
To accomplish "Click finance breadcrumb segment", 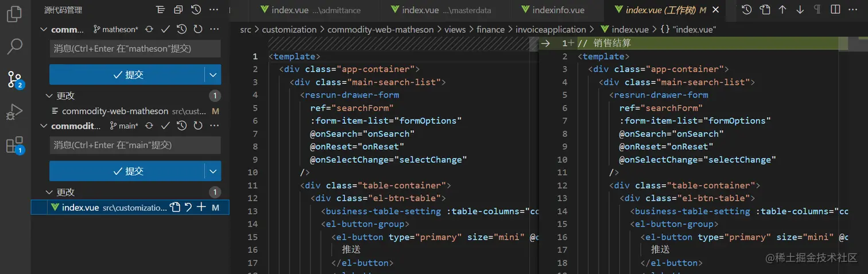I will (x=490, y=29).
